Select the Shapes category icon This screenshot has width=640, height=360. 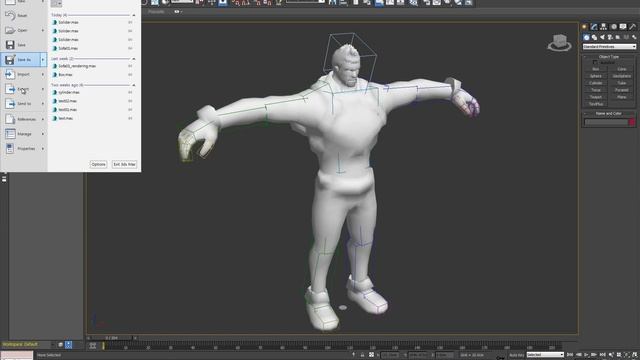[x=594, y=37]
